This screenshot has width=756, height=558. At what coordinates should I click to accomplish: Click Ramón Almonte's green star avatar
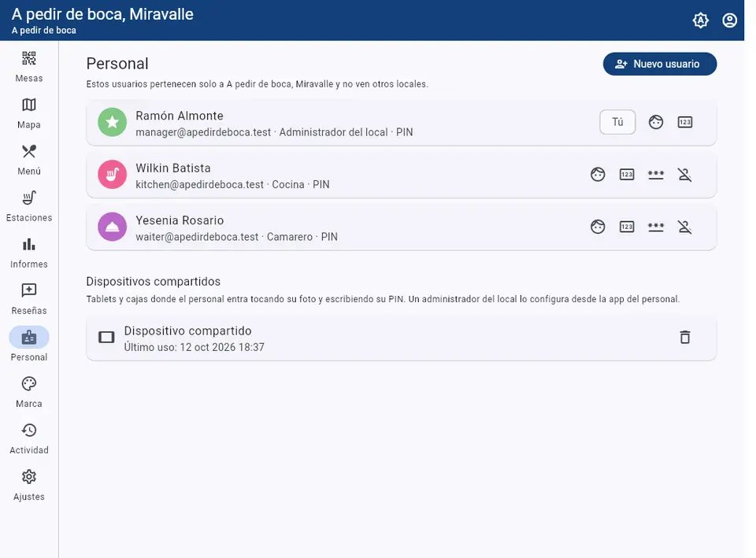[x=113, y=122]
